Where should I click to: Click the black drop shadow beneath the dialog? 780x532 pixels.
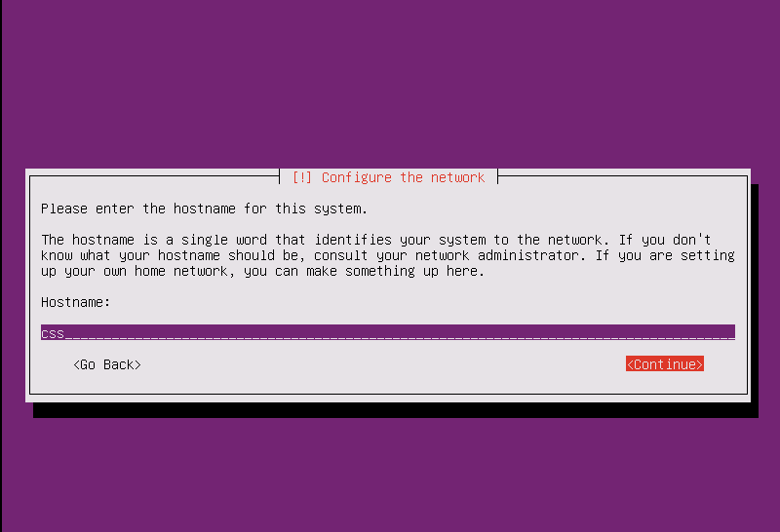[x=396, y=410]
